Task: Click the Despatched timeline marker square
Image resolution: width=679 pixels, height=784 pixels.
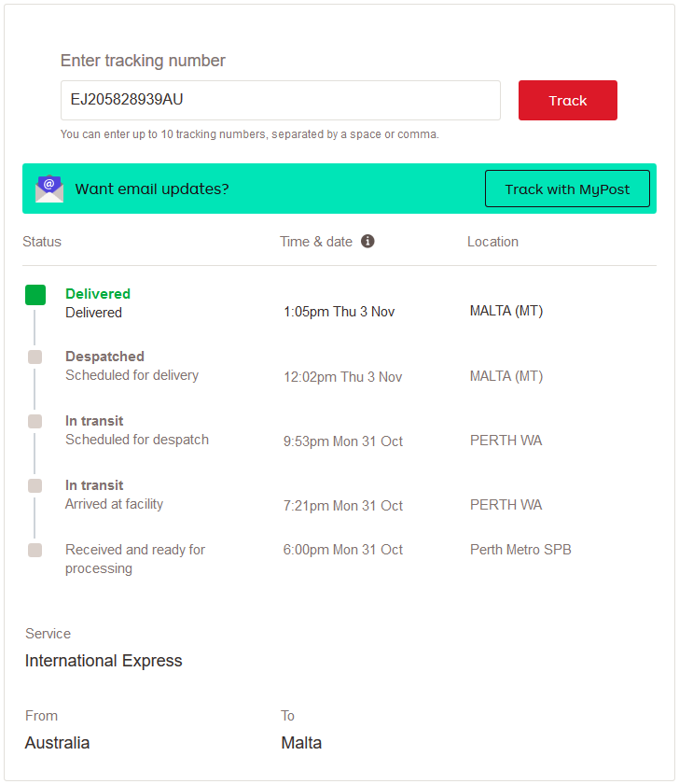Action: coord(35,357)
